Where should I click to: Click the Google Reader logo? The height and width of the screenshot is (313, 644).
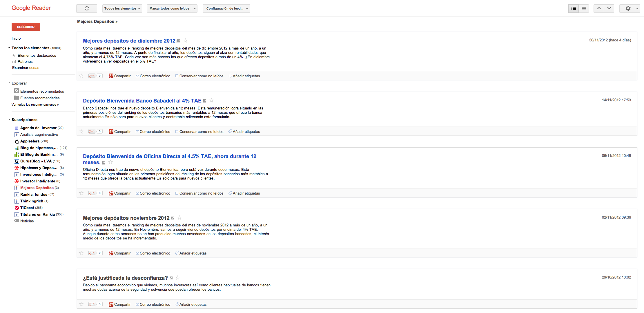pos(31,8)
